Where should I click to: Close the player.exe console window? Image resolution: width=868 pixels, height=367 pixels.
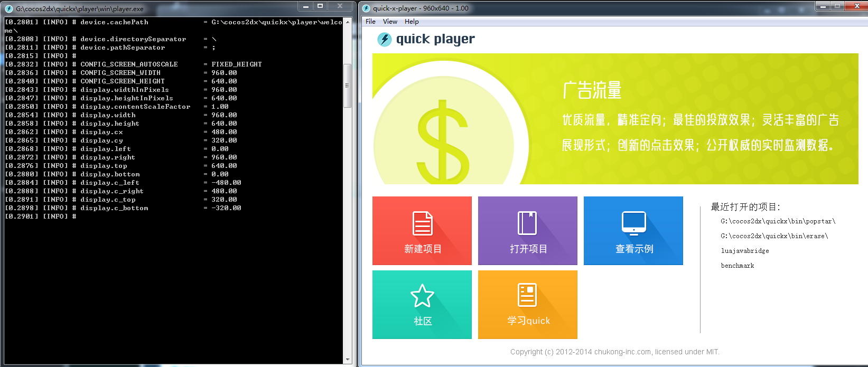pyautogui.click(x=340, y=6)
